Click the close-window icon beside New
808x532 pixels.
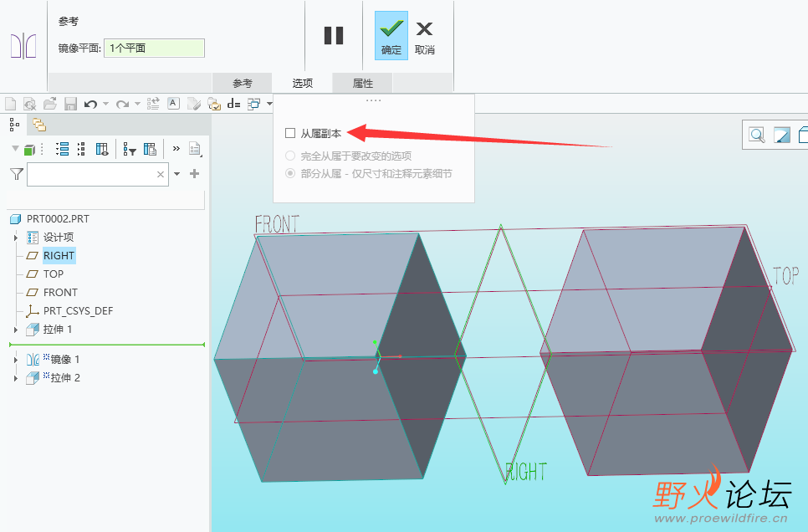coord(30,104)
